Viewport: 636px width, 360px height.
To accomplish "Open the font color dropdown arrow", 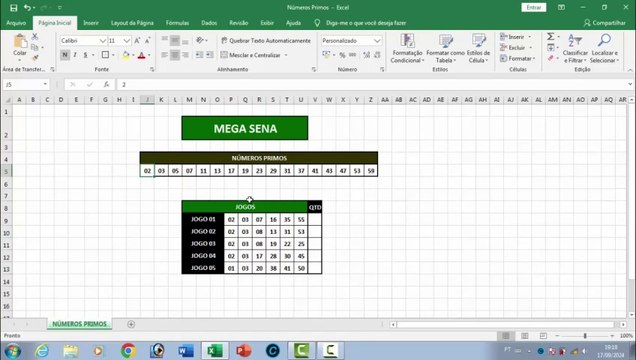I will 149,55.
